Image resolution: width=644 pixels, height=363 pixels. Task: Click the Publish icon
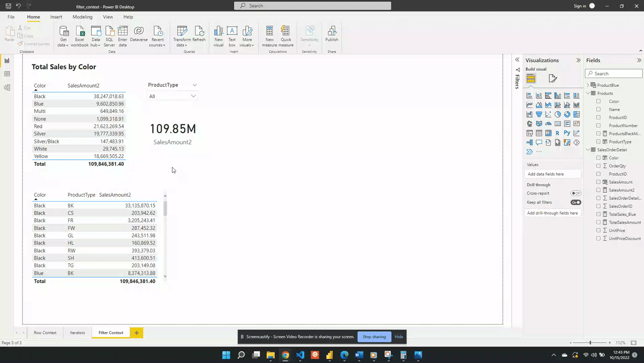coord(332,32)
